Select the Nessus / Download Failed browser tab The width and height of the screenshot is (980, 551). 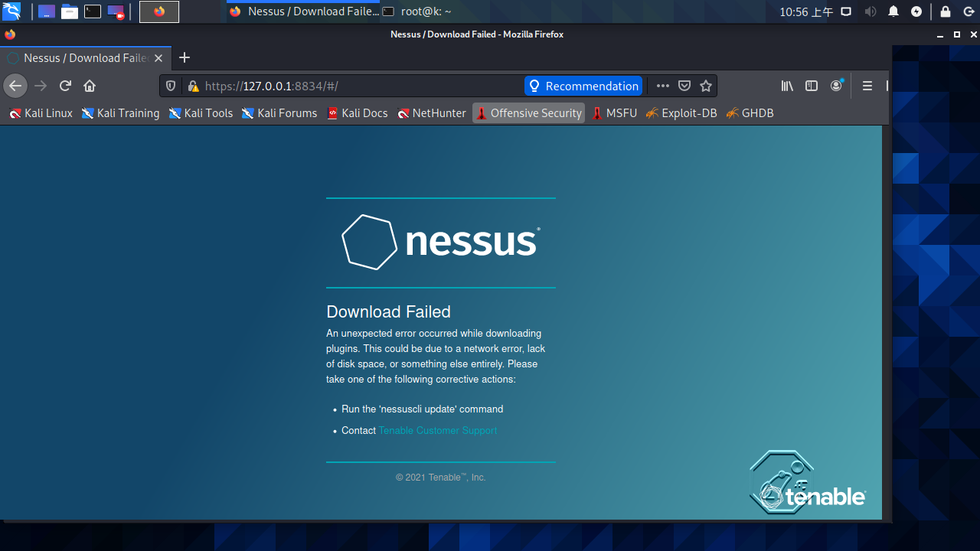point(84,58)
